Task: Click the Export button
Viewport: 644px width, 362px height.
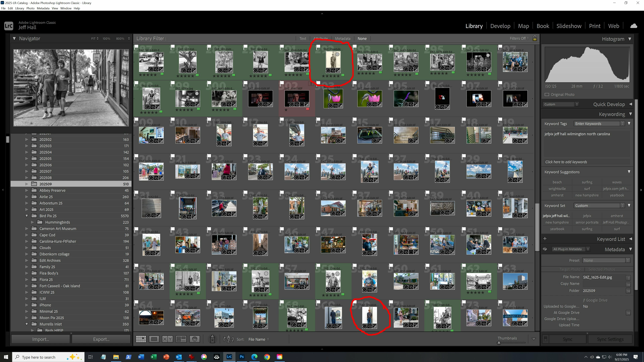Action: (x=101, y=339)
